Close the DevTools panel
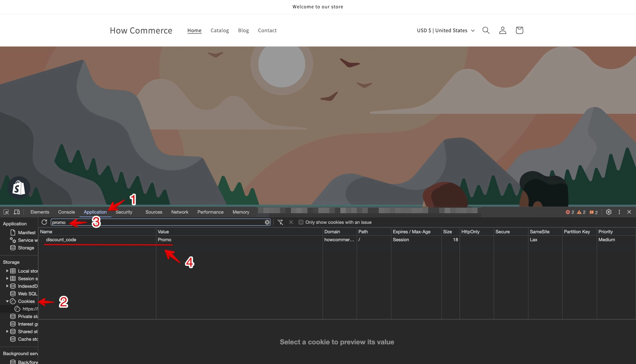 629,212
